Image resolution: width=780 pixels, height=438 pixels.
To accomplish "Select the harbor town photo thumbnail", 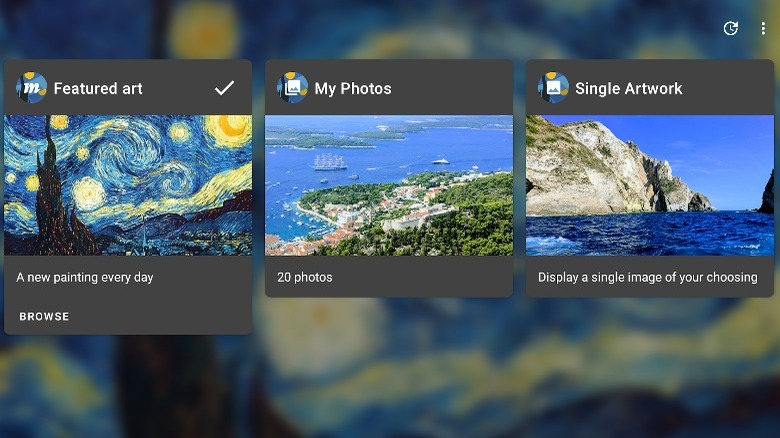I will click(389, 185).
